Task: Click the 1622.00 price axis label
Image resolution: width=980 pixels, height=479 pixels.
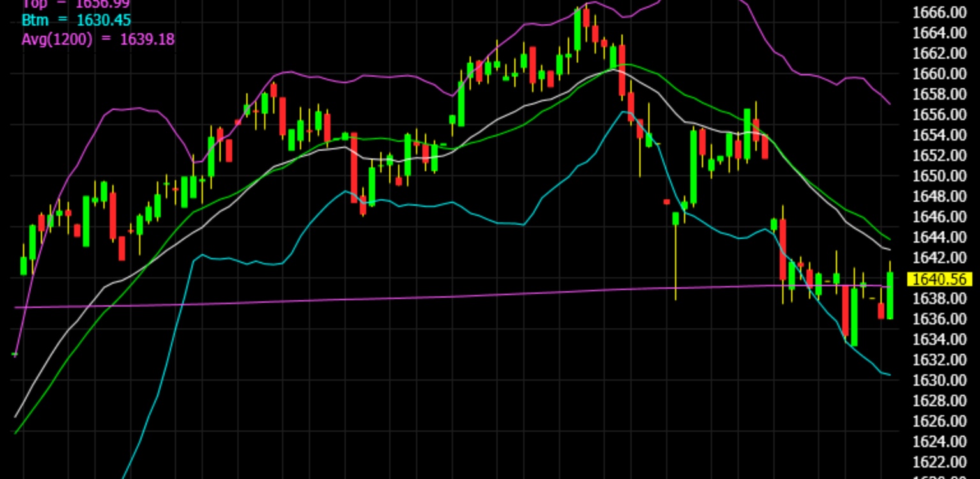Action: click(940, 462)
